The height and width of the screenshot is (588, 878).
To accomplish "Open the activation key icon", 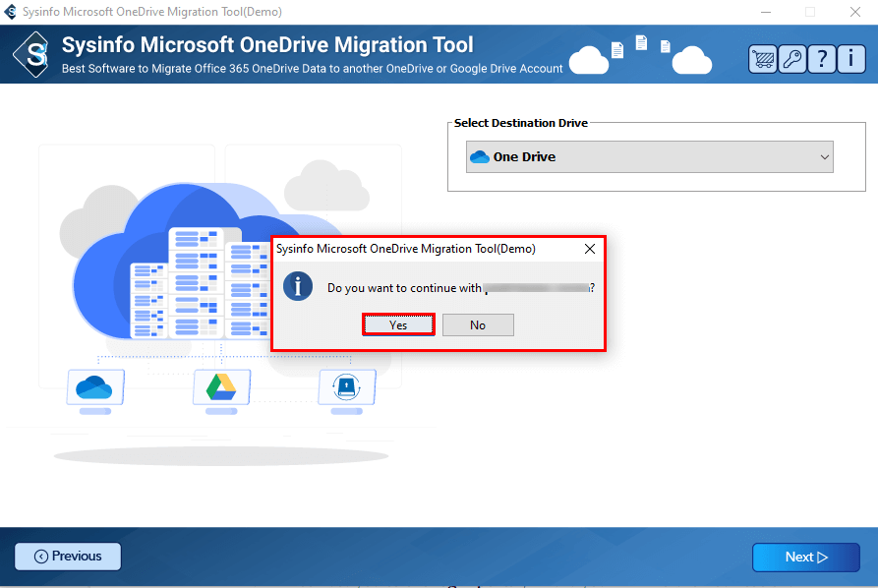I will 791,59.
